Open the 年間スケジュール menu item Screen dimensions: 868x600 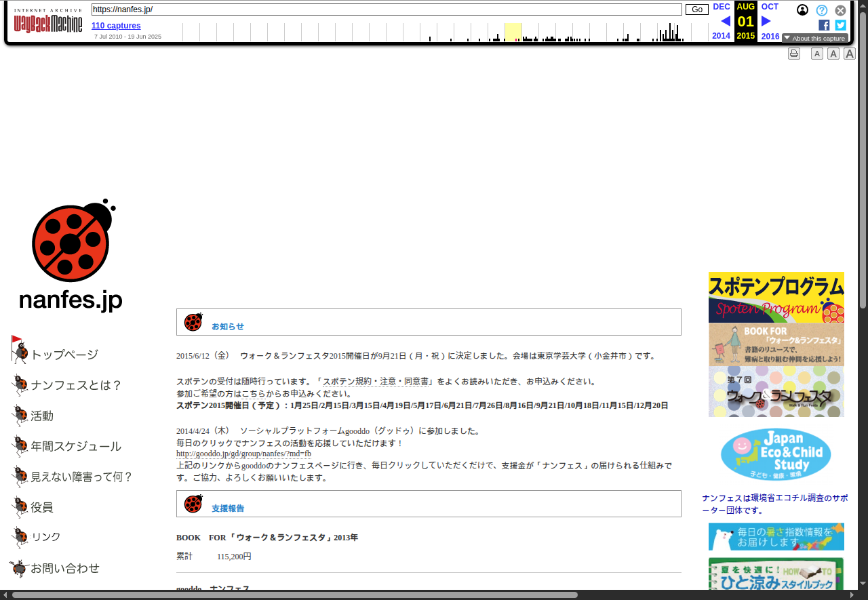(x=75, y=446)
